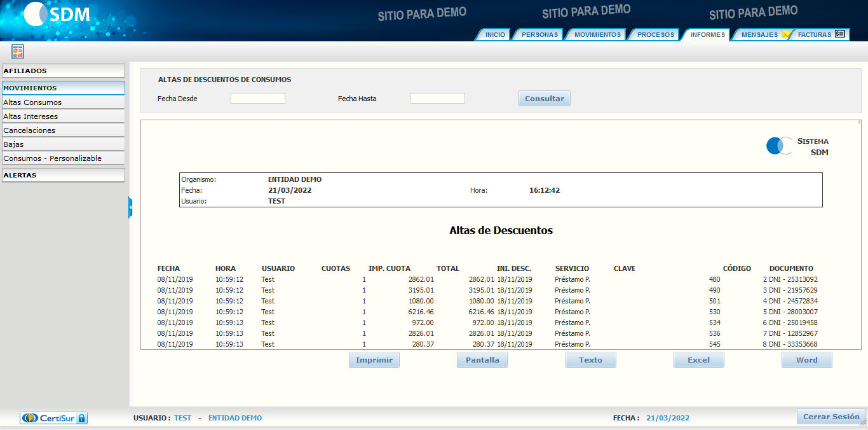The width and height of the screenshot is (868, 430).
Task: Click the TOTAL column header
Action: 448,268
